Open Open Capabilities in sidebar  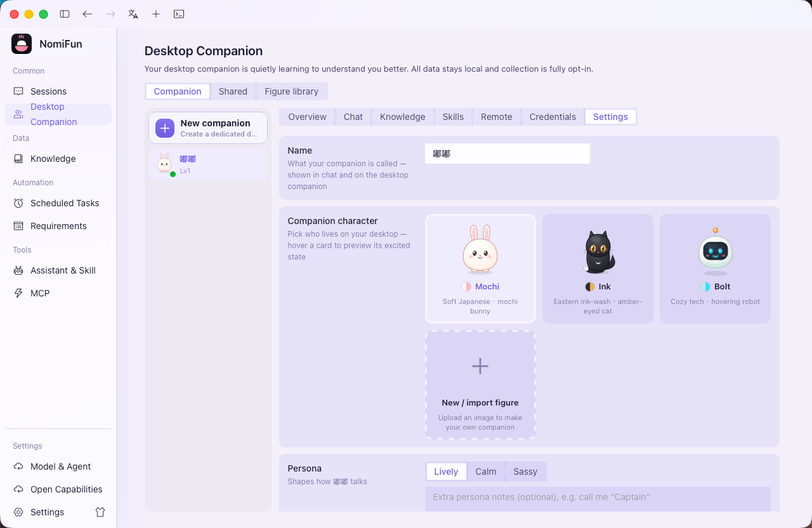coord(58,489)
